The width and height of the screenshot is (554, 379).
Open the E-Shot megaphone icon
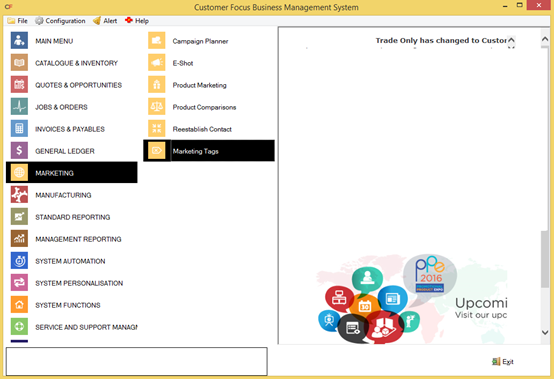coord(157,63)
